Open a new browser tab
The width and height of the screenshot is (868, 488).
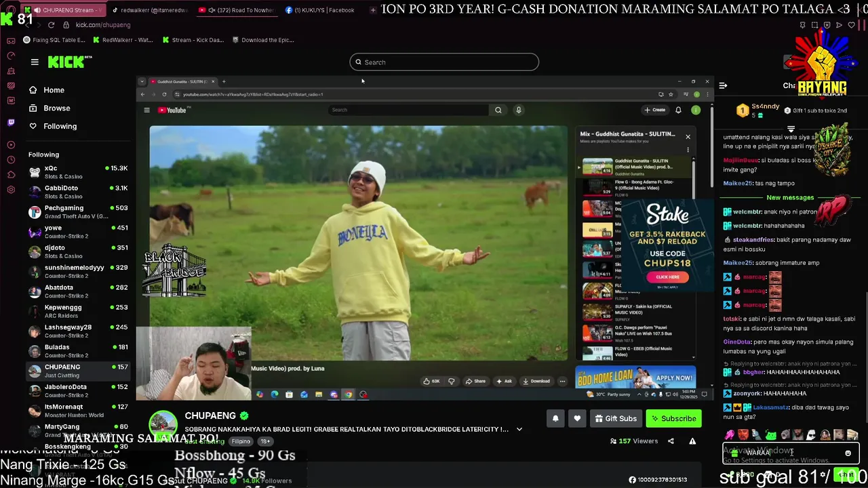(x=373, y=10)
